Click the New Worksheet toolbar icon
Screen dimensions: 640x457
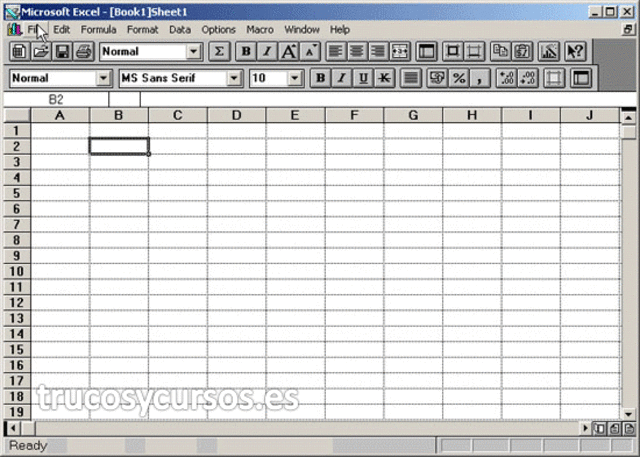tap(19, 52)
